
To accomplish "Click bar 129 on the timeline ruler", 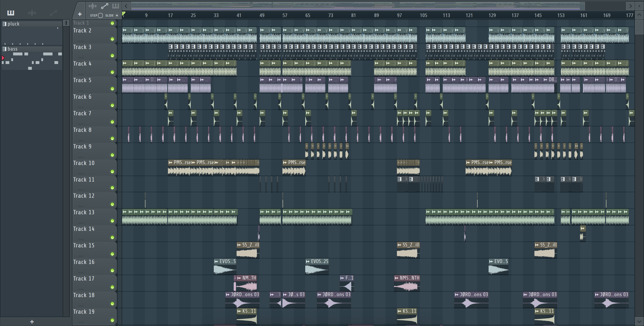I will (x=492, y=15).
